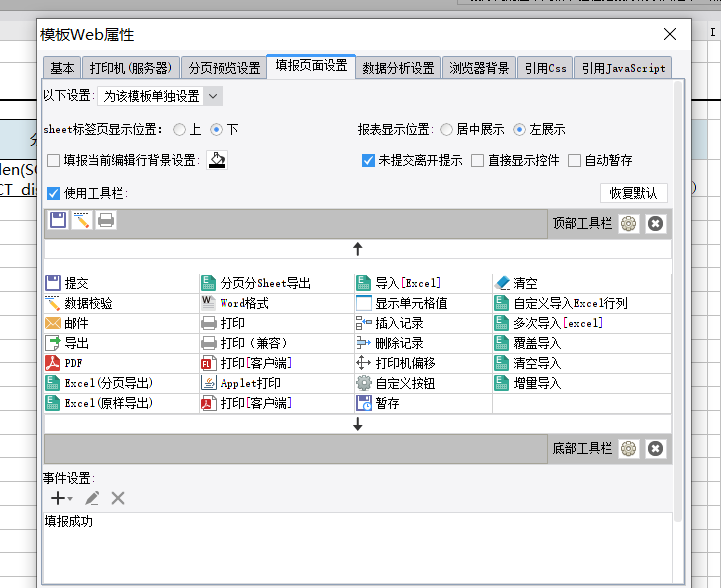The height and width of the screenshot is (588, 721).
Task: Select the 清空 eraser item
Action: pyautogui.click(x=582, y=283)
